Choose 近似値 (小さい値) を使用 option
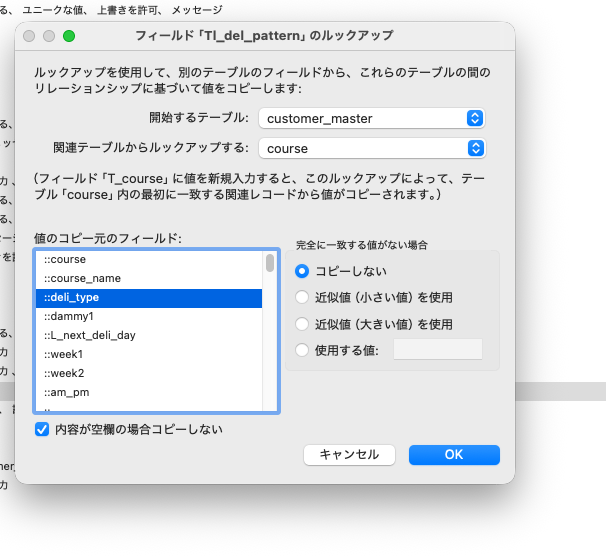Screen dimensions: 606x560 click(302, 297)
